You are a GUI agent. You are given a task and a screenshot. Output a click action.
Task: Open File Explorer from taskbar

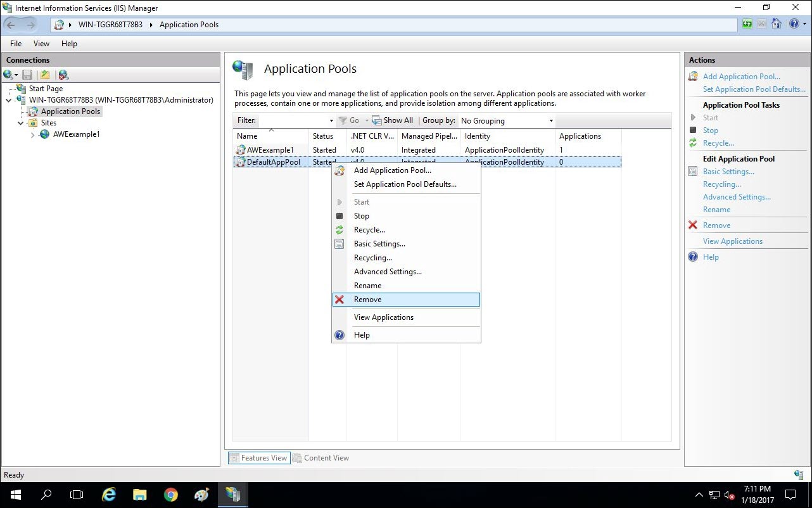[140, 495]
